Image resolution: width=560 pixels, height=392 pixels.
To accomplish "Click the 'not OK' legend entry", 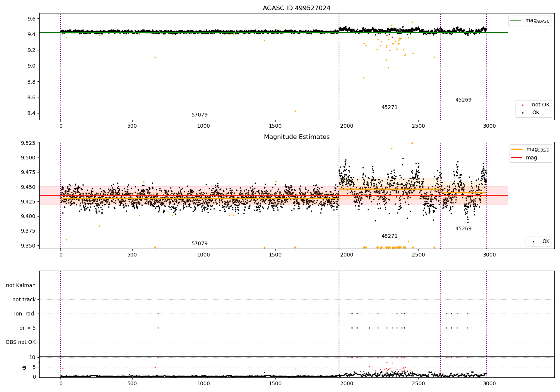I will coord(535,105).
